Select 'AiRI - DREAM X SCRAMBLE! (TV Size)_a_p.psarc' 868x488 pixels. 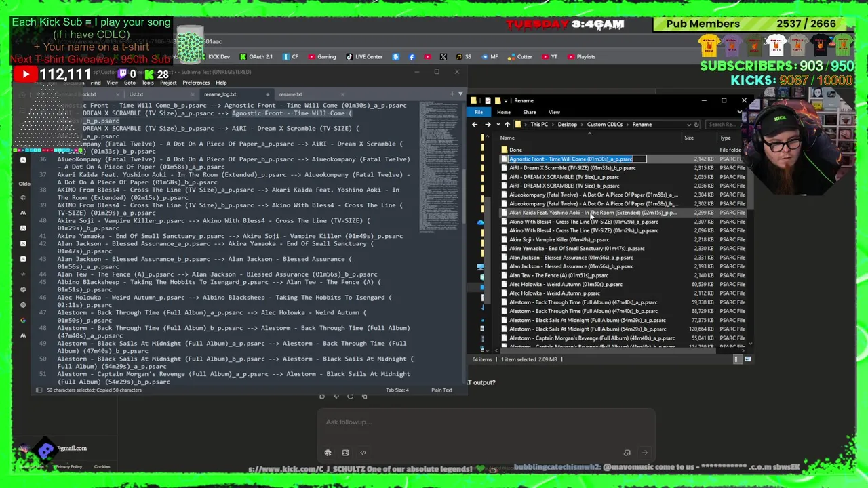point(564,177)
